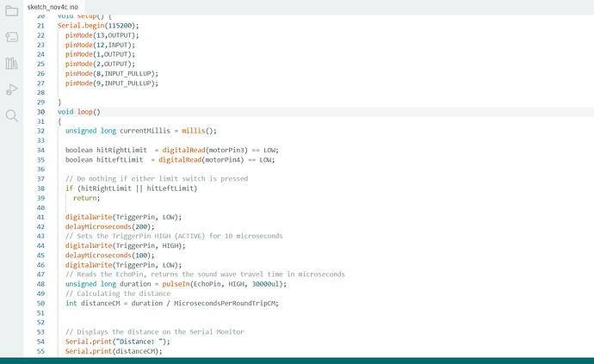Click the return; statement

tap(86, 198)
